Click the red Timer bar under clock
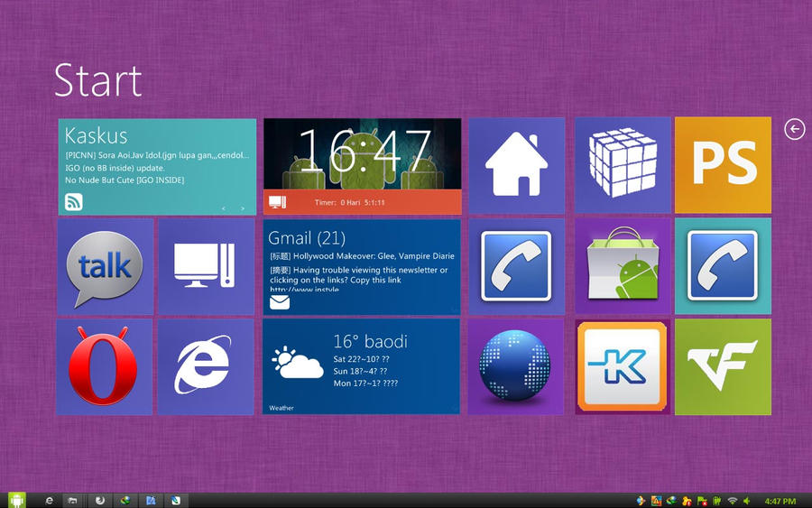 (x=363, y=202)
